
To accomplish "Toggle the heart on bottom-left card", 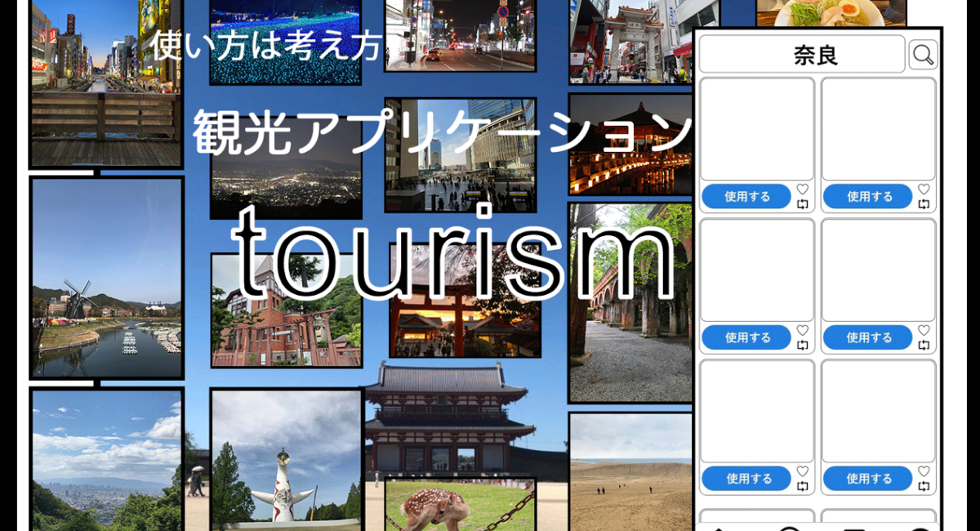I will 803,471.
